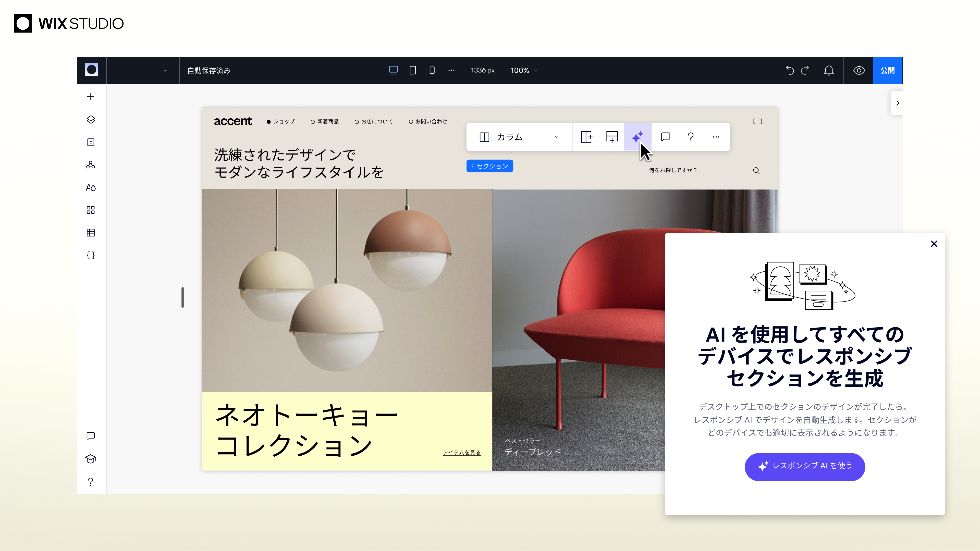Open the Add Elements panel in the left sidebar

tap(91, 96)
